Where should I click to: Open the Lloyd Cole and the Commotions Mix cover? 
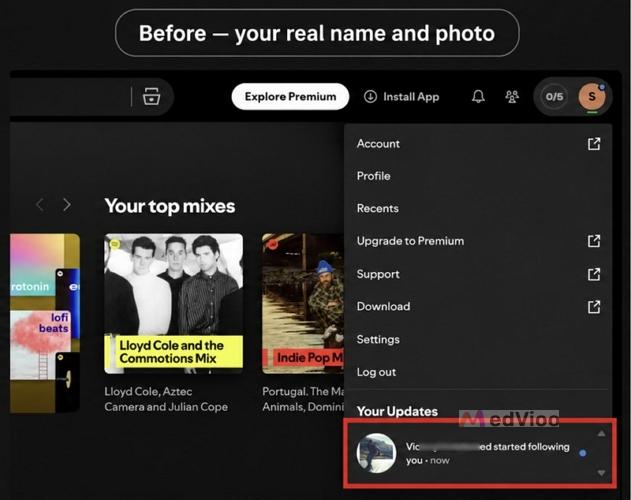pyautogui.click(x=173, y=304)
